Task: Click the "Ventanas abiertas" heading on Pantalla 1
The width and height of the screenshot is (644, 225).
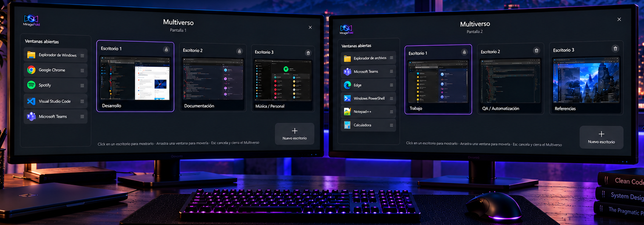Action: [x=42, y=42]
